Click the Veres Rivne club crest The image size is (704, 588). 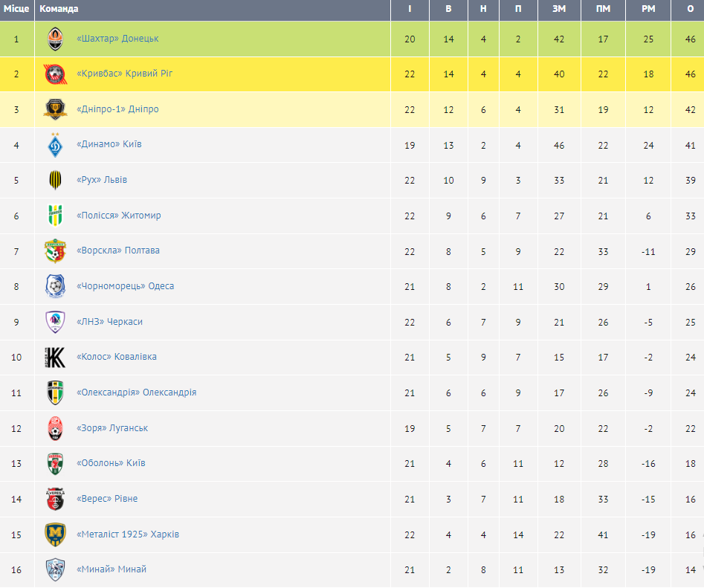(x=56, y=499)
